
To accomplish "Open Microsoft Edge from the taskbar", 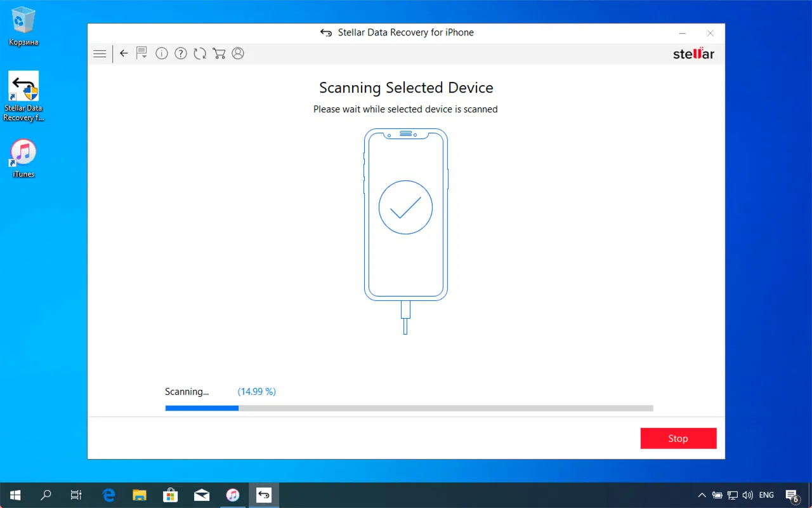I will (x=108, y=495).
